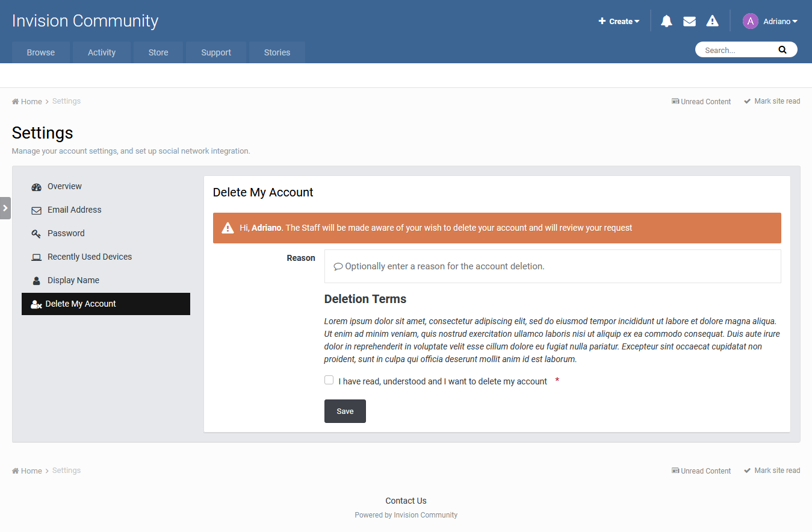
Task: Open the Create dropdown menu
Action: pos(619,21)
